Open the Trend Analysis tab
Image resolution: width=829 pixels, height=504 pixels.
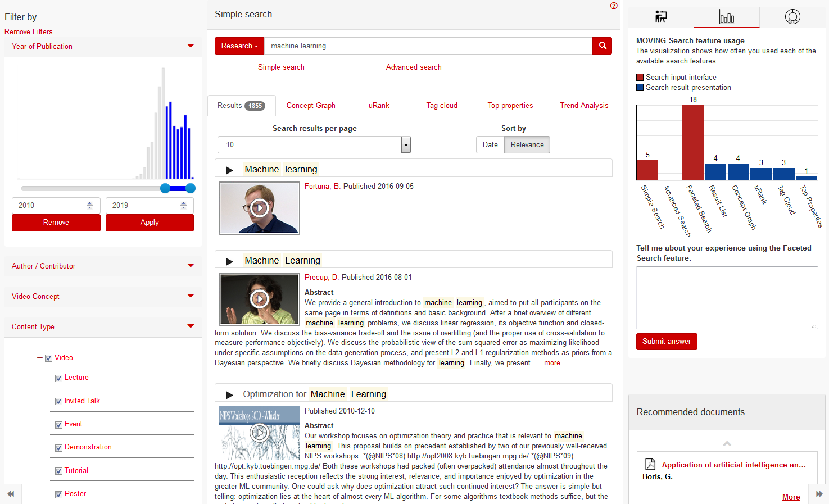click(584, 106)
